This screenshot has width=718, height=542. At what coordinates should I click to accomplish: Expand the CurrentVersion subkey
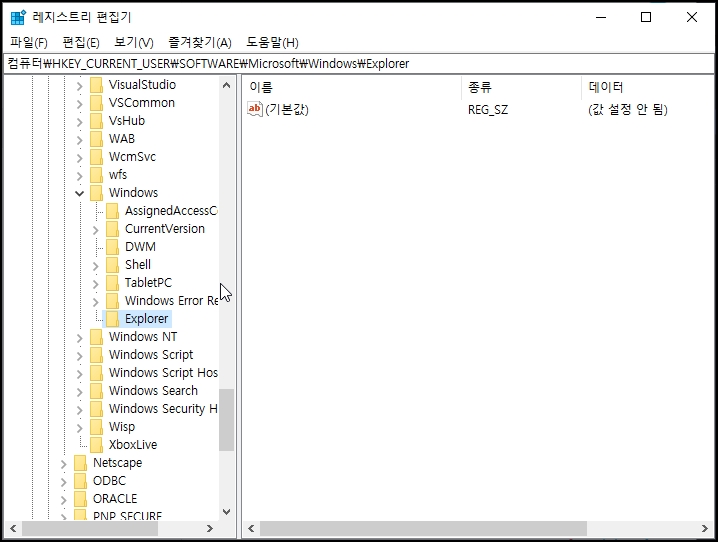96,230
